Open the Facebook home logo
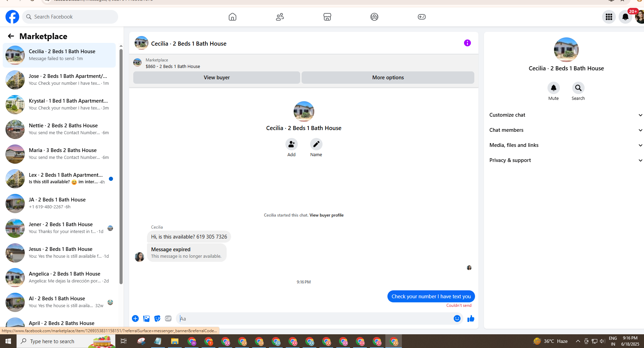 12,17
